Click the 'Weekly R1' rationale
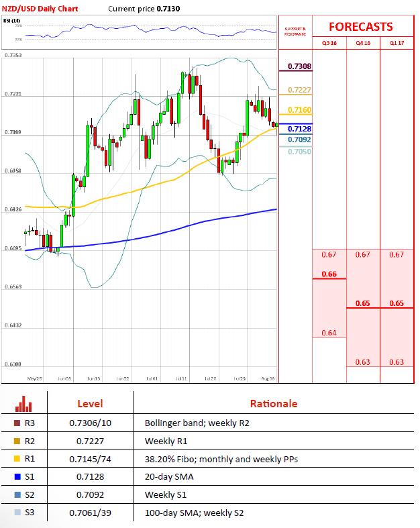 [166, 441]
